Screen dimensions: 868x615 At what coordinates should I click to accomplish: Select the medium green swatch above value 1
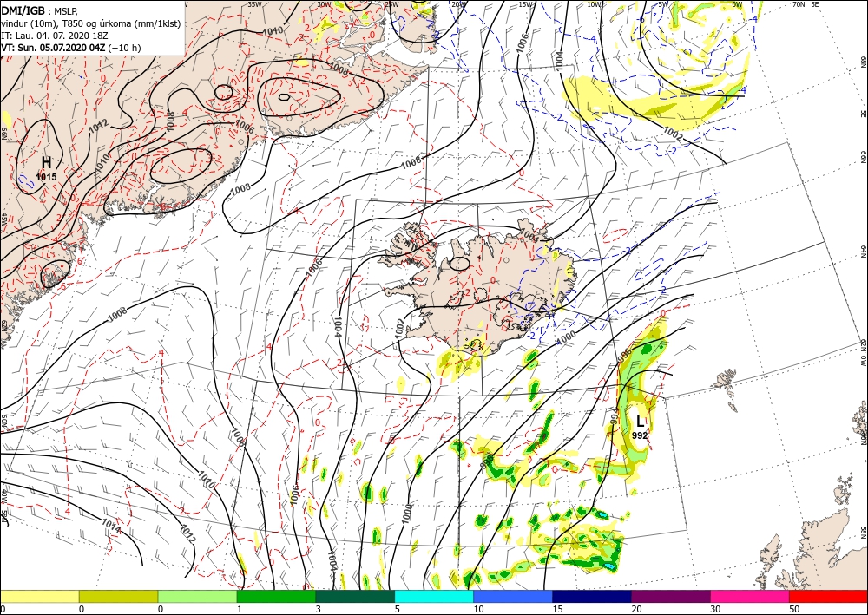tap(276, 596)
